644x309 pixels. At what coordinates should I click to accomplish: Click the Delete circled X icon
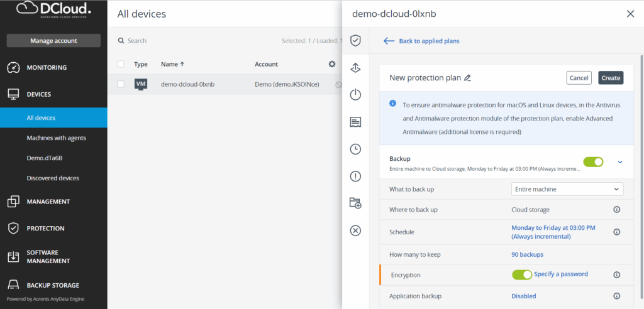pyautogui.click(x=355, y=230)
